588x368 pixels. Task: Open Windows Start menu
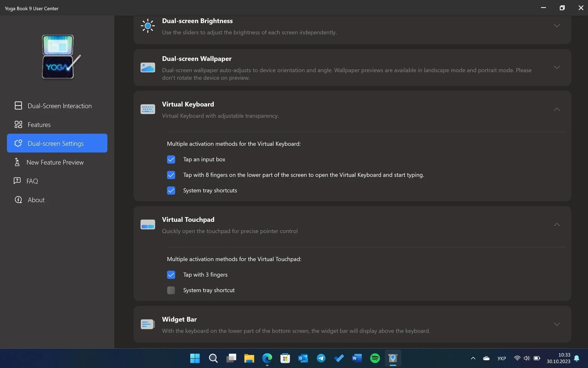click(x=195, y=358)
